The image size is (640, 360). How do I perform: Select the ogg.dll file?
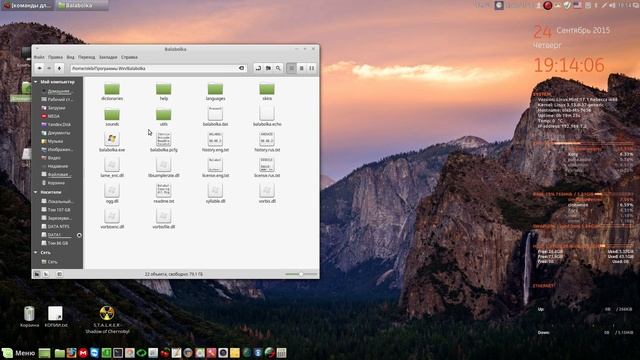pyautogui.click(x=112, y=193)
